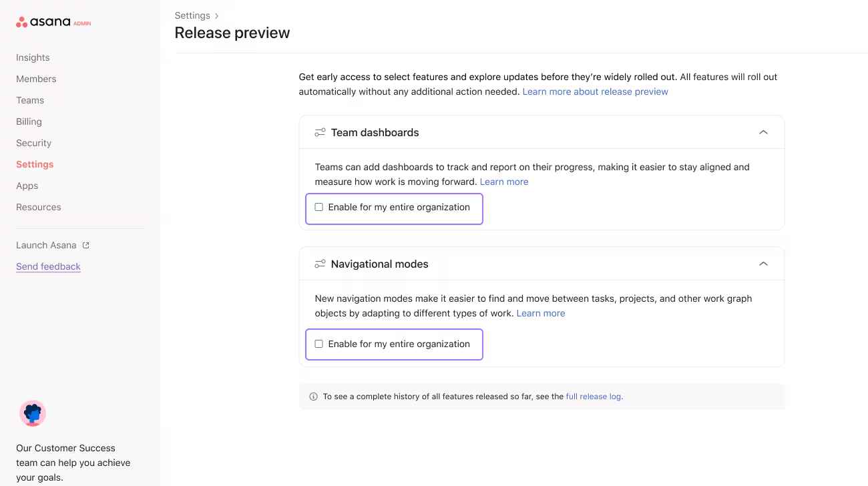Enable Navigational modes for the entire organization
This screenshot has width=868, height=486.
pos(318,343)
